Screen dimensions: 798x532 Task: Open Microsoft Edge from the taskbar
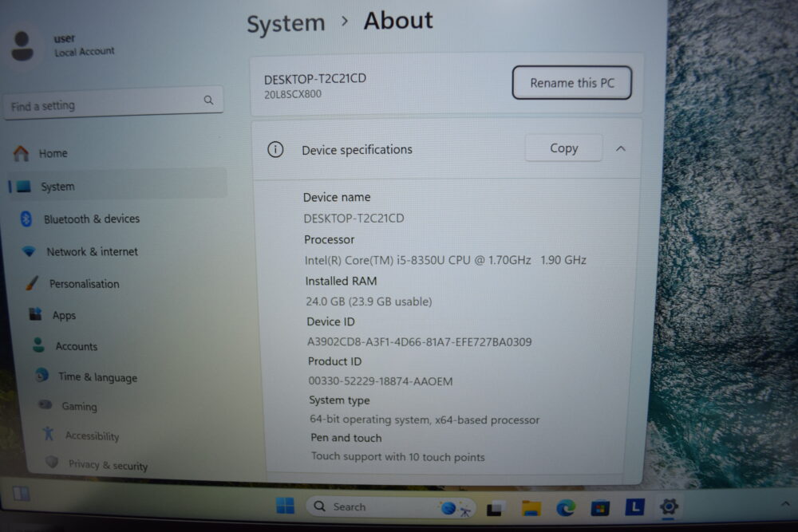tap(566, 507)
